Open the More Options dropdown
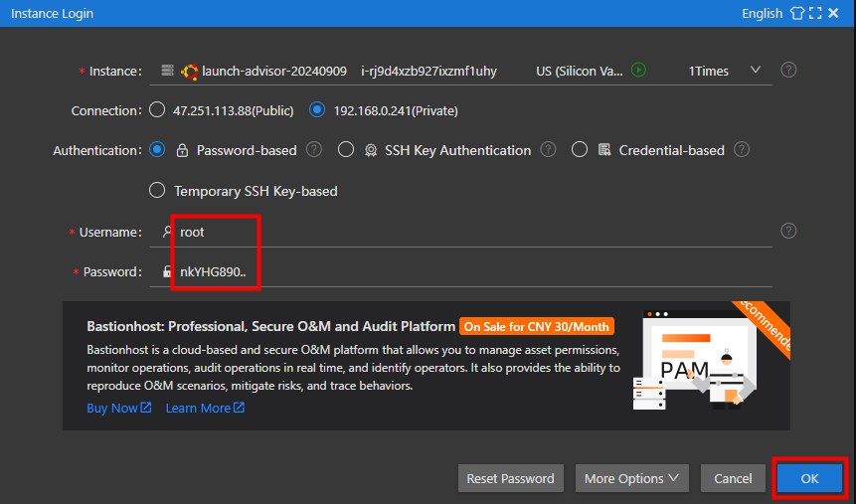The image size is (856, 504). coord(632,478)
